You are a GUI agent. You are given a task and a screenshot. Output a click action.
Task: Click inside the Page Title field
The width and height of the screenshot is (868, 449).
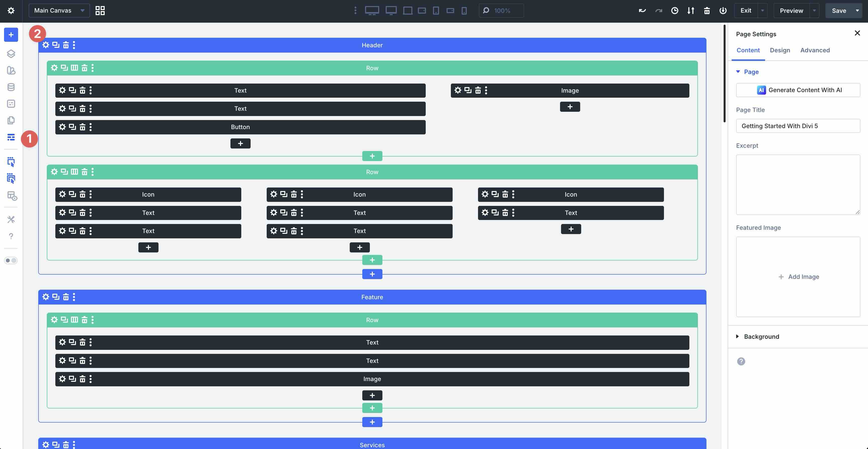coord(798,126)
